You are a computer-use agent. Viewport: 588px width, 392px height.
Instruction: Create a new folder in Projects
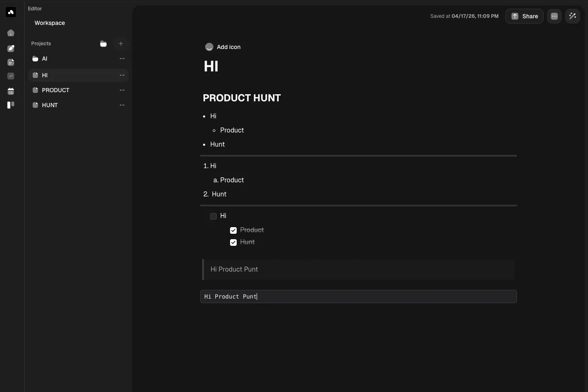(x=103, y=44)
